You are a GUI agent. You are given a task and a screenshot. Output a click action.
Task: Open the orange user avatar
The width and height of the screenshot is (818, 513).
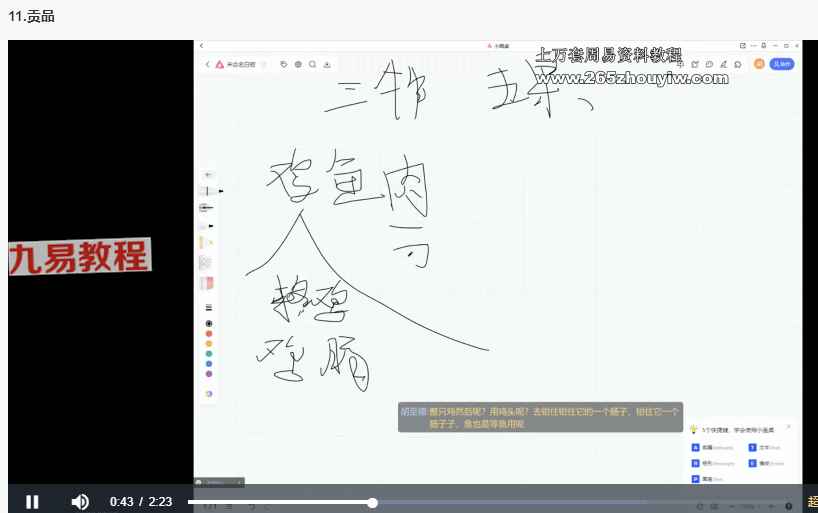759,64
